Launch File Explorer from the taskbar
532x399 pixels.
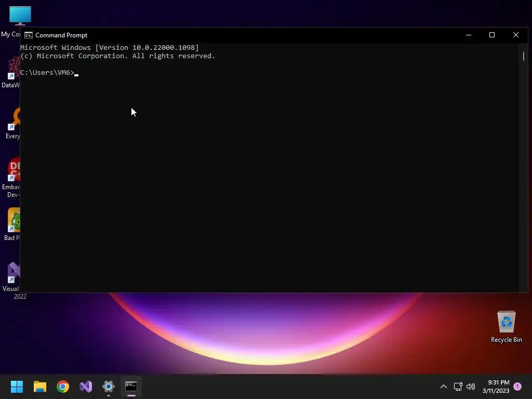pyautogui.click(x=39, y=387)
